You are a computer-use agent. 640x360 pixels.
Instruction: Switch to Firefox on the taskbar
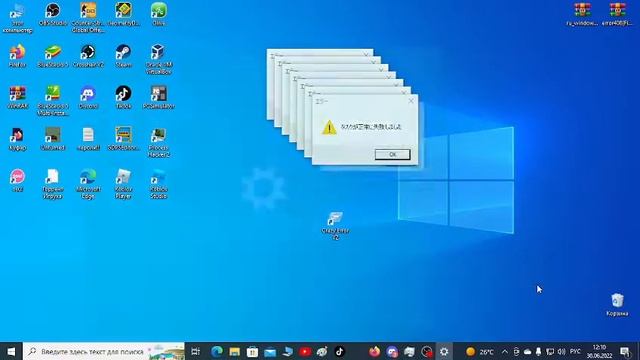point(374,351)
